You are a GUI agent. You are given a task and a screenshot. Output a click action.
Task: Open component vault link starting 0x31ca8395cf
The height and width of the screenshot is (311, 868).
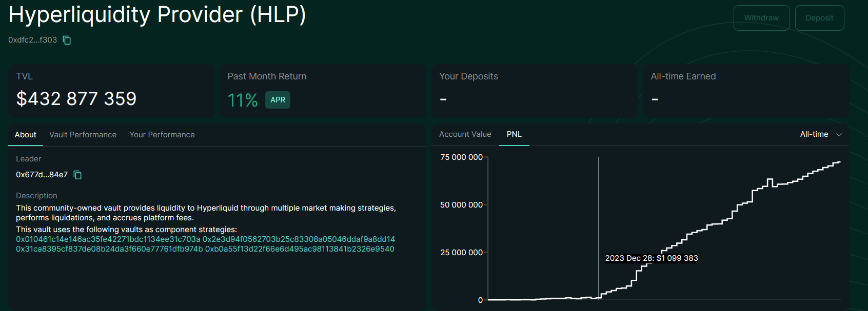109,249
